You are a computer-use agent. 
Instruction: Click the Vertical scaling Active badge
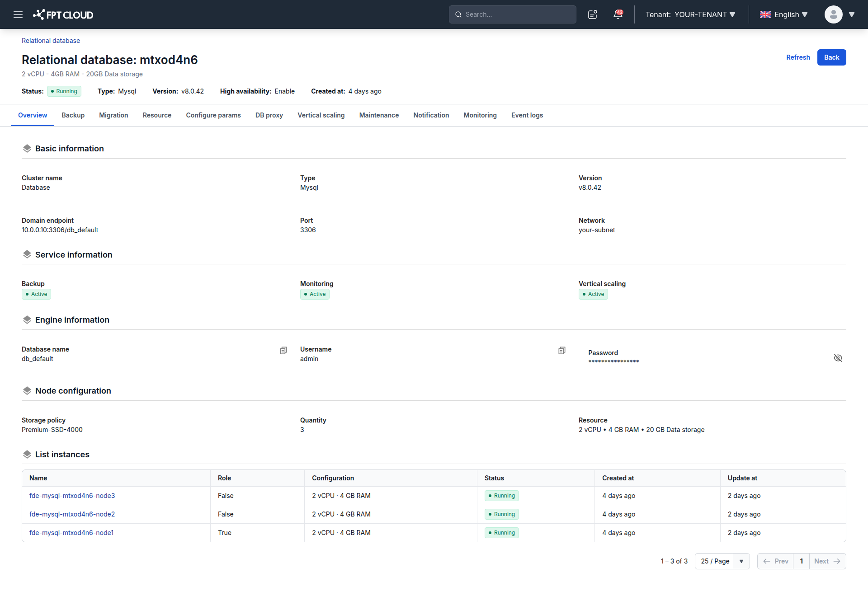click(x=593, y=294)
